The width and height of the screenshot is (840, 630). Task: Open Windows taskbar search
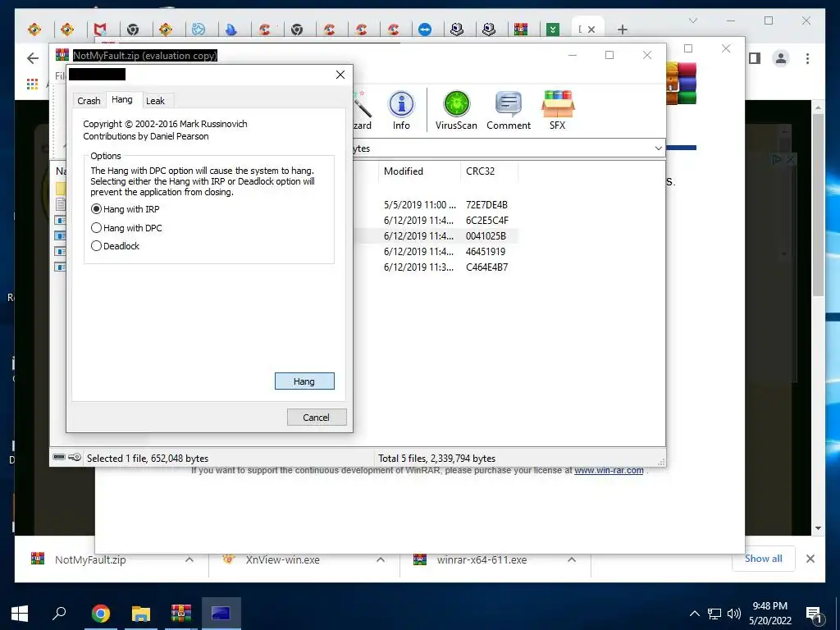[59, 614]
